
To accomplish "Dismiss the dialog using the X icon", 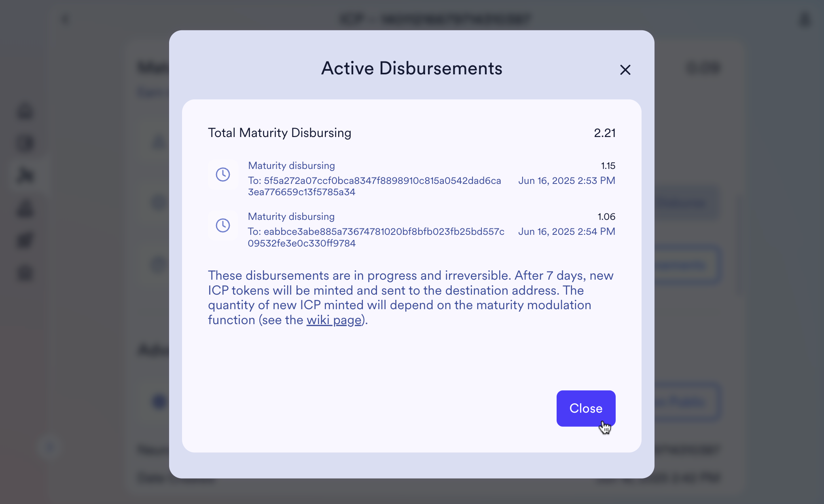I will coord(625,70).
